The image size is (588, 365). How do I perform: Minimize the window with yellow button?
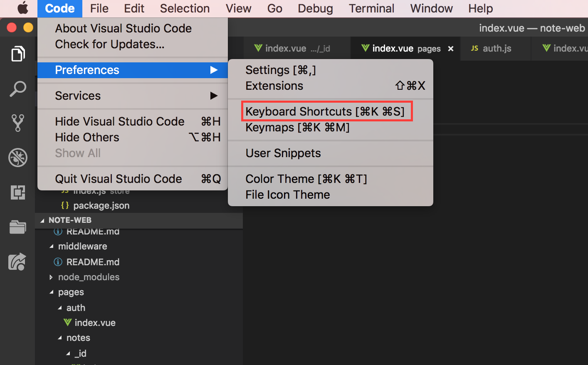click(28, 27)
